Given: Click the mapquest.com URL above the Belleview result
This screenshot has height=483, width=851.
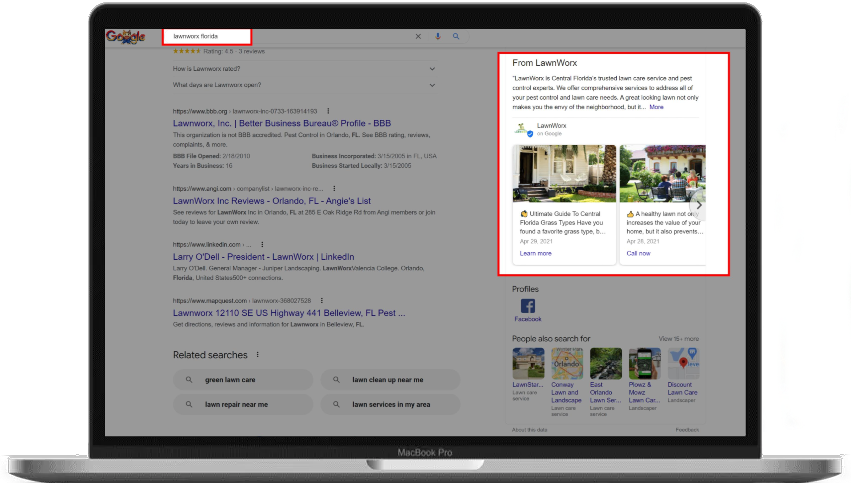Looking at the screenshot, I should click(x=242, y=301).
